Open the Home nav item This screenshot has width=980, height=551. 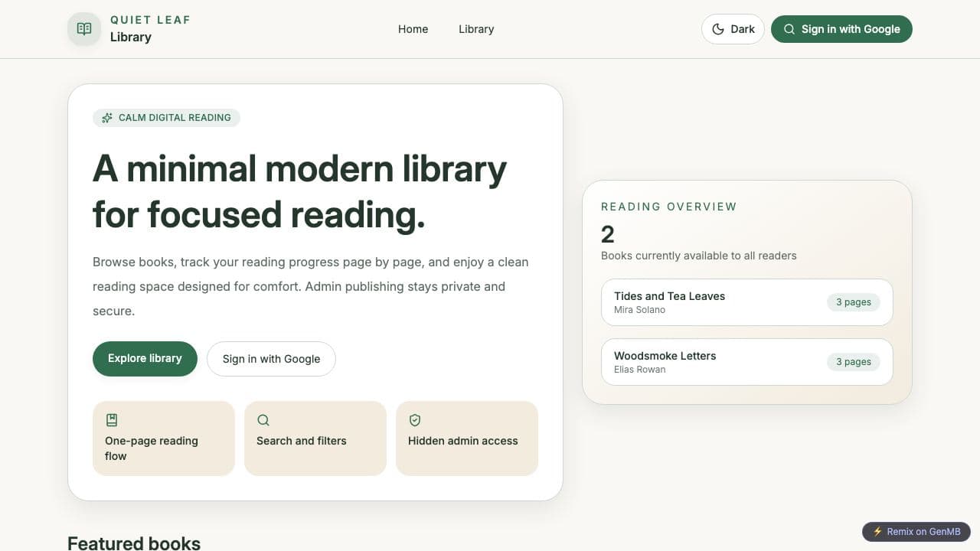coord(413,29)
